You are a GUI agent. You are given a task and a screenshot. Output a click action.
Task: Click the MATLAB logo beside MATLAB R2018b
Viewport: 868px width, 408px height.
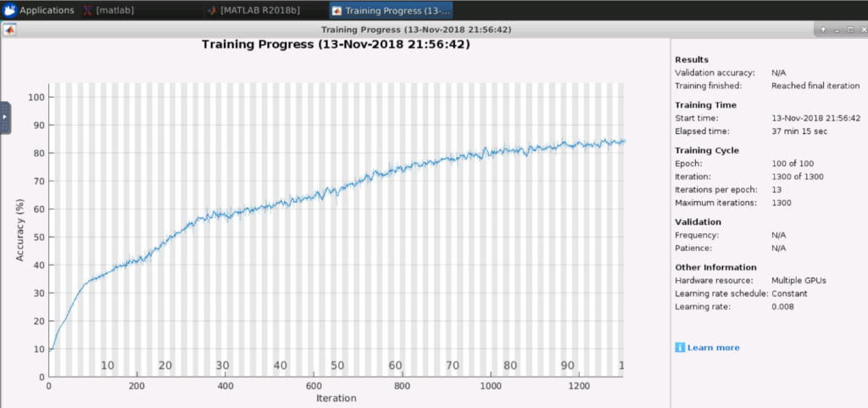click(212, 10)
